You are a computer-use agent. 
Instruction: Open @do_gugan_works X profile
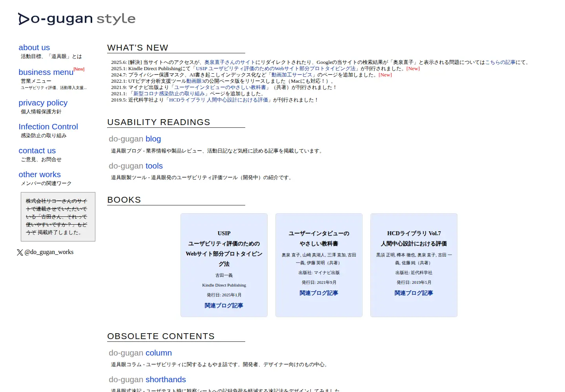tap(49, 252)
